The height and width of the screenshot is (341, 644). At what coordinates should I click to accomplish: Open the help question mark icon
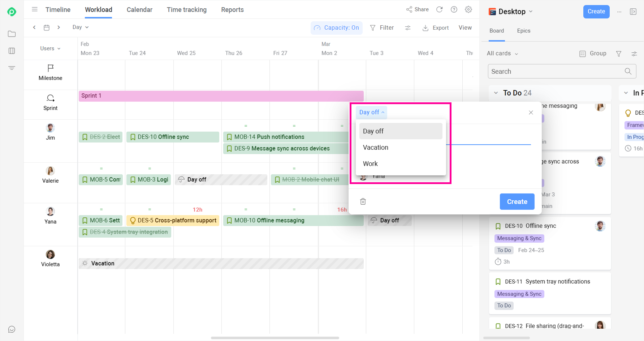tap(454, 9)
